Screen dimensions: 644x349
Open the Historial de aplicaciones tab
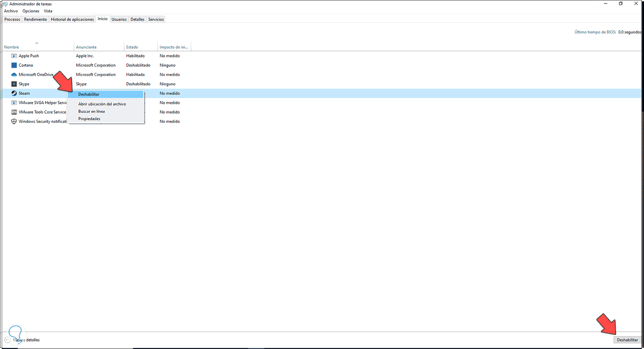72,19
